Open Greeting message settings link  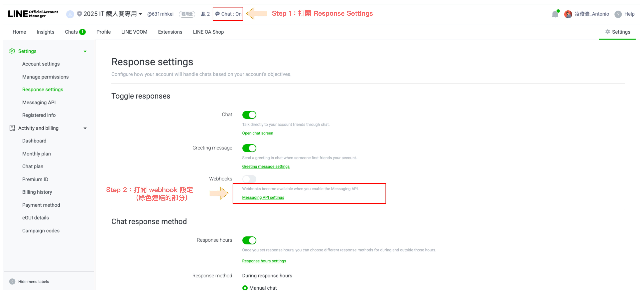(266, 167)
